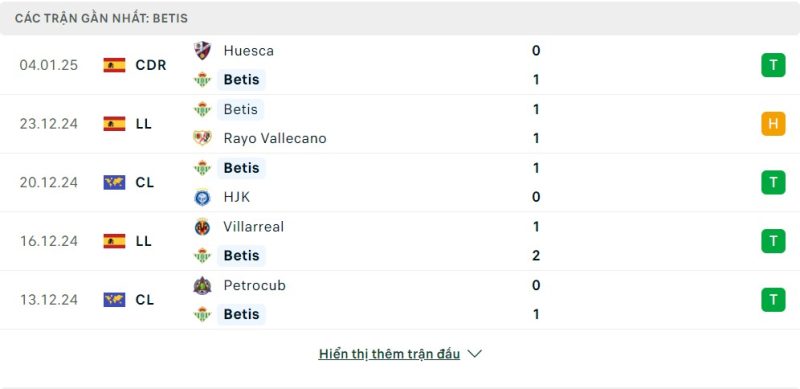800x389 pixels.
Task: Click the CDR competition label
Action: tap(151, 65)
